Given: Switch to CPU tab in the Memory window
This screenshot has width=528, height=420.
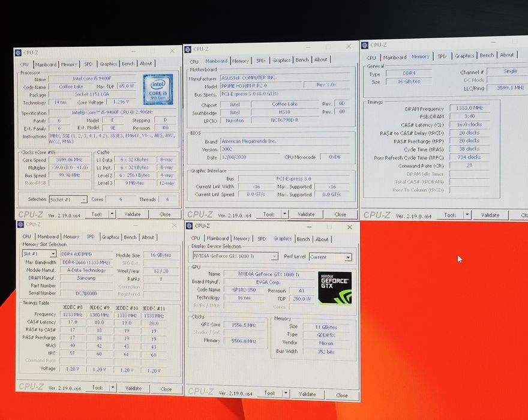Looking at the screenshot, I should [371, 58].
